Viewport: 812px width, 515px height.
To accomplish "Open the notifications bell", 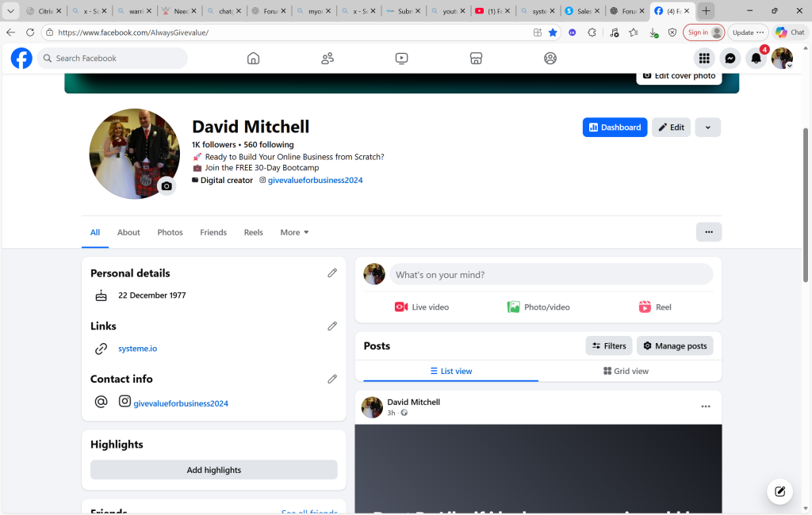I will point(756,59).
